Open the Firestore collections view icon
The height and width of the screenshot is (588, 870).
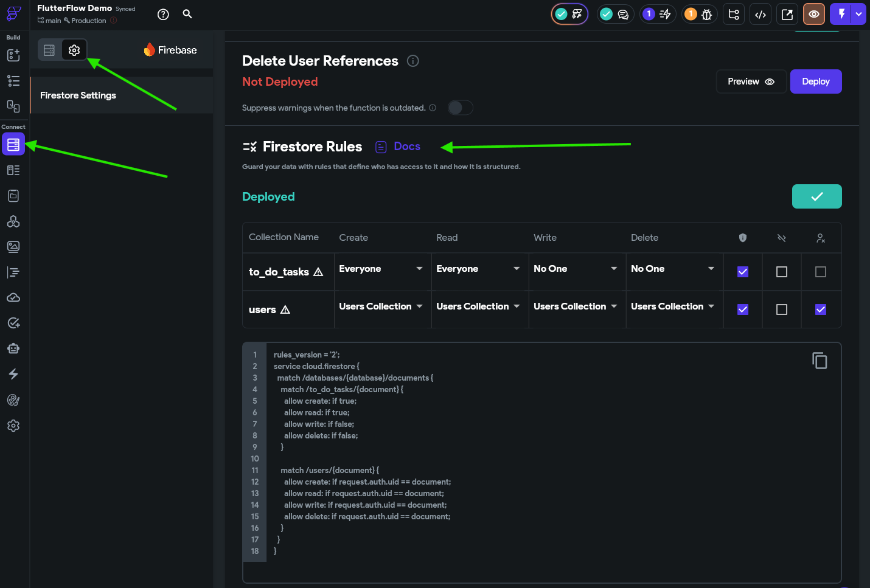click(49, 50)
